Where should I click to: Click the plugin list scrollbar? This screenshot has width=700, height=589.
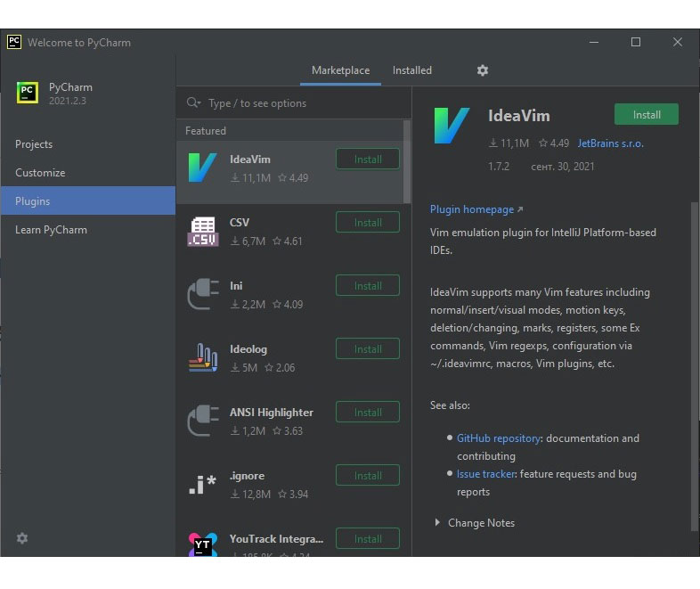(407, 161)
